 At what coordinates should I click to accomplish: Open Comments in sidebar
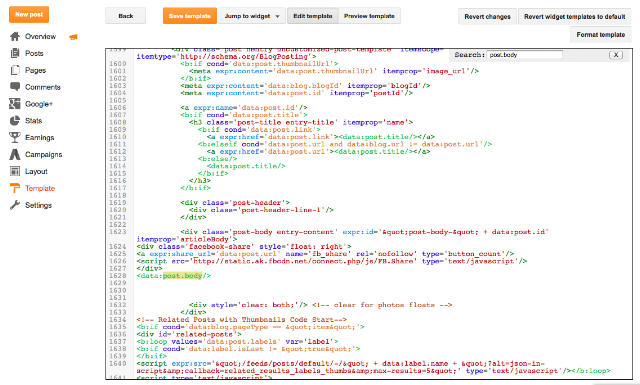click(x=42, y=87)
